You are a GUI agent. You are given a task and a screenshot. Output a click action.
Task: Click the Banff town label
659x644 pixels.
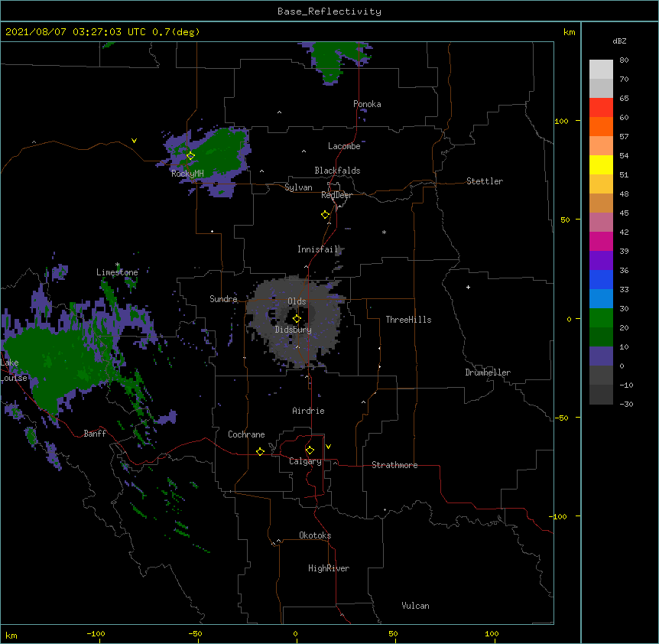[x=95, y=434]
